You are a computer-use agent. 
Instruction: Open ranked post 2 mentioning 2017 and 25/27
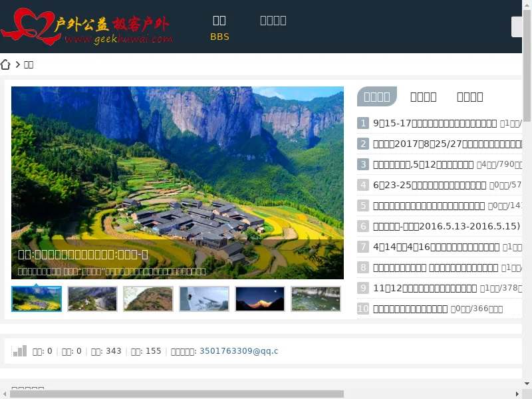point(448,144)
